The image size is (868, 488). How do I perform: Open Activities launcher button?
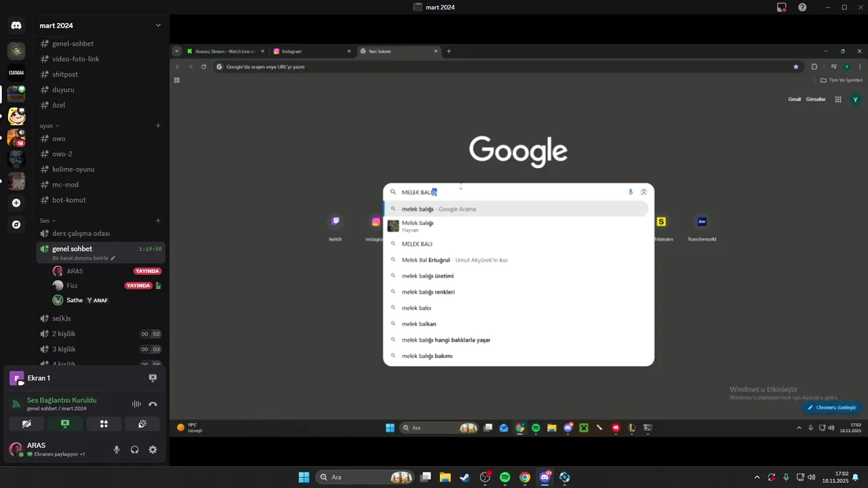point(104,424)
